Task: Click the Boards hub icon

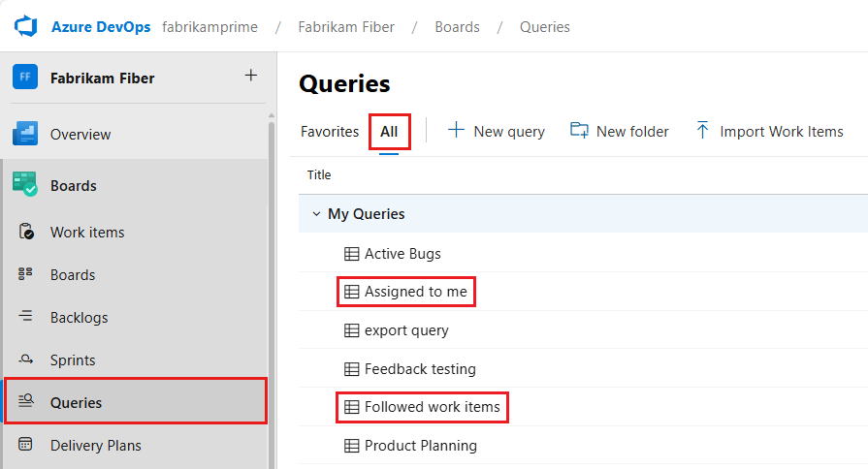Action: 25,185
